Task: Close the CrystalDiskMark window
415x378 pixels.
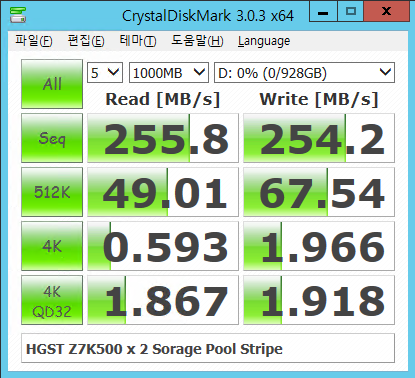Action: pos(386,11)
